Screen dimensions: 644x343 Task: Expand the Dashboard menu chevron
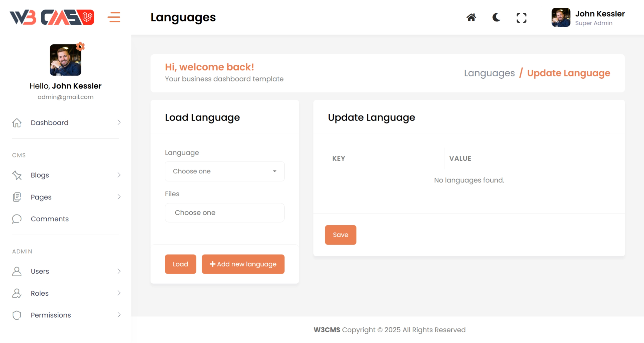[119, 122]
